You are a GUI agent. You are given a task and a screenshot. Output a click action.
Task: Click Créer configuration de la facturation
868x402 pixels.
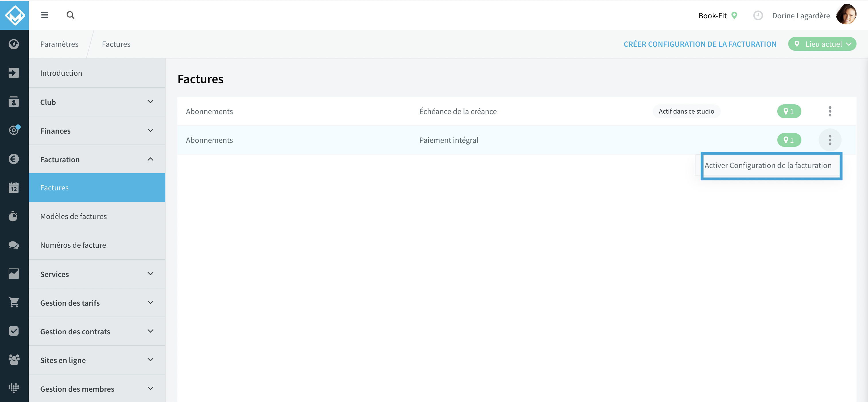click(x=700, y=44)
